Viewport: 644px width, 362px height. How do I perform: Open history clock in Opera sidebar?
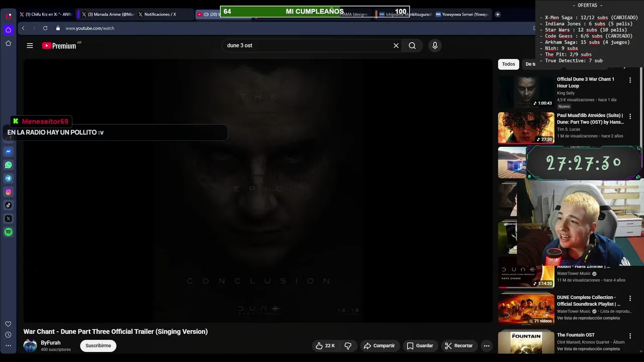coord(9,335)
